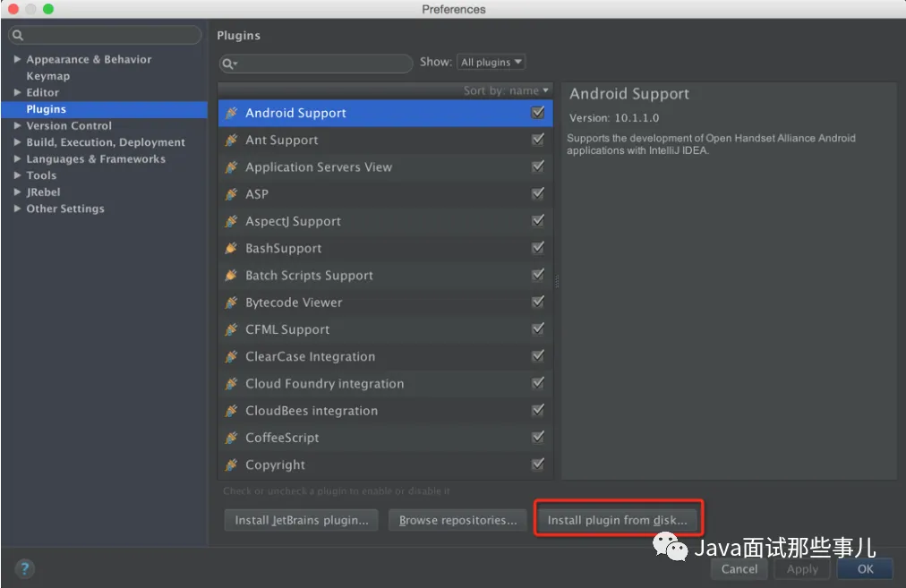
Task: Click Browse repositories button
Action: [457, 520]
